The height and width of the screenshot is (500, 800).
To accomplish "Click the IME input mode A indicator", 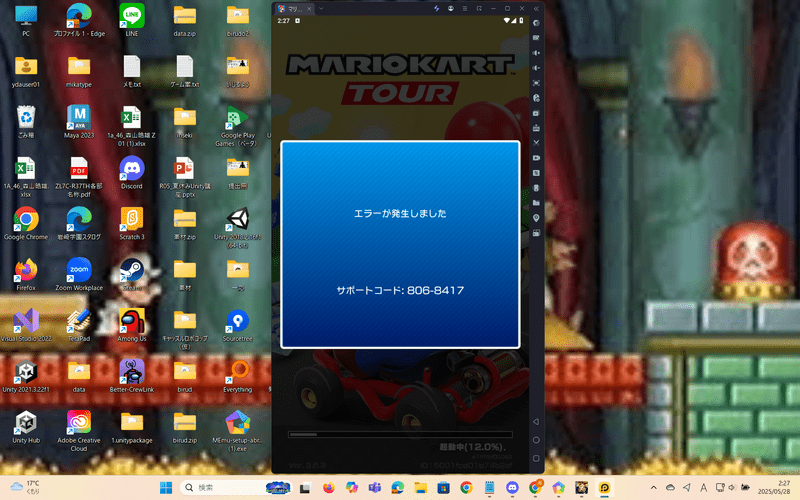I will (703, 488).
